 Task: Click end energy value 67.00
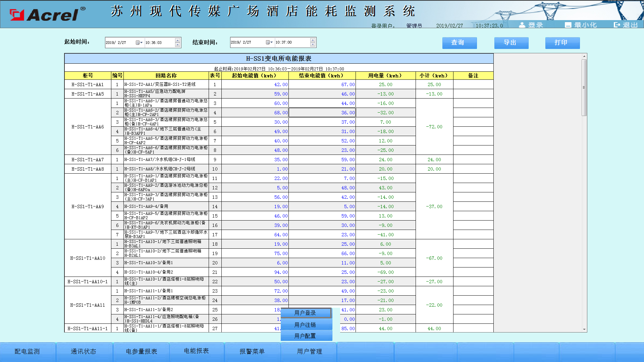coord(322,84)
